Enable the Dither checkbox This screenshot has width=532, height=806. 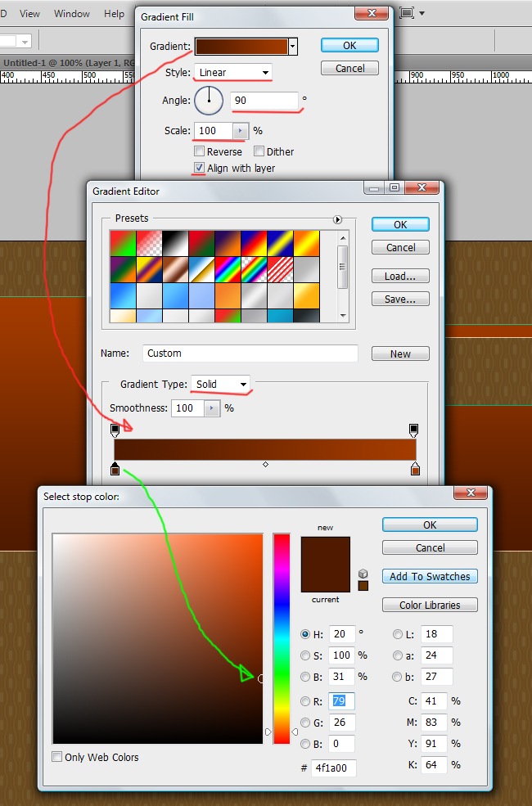pyautogui.click(x=259, y=151)
